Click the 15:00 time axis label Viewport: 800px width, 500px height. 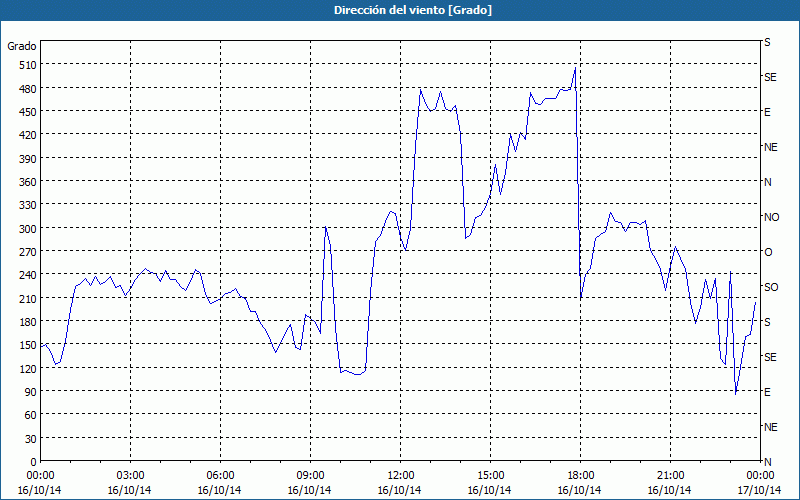[x=490, y=476]
